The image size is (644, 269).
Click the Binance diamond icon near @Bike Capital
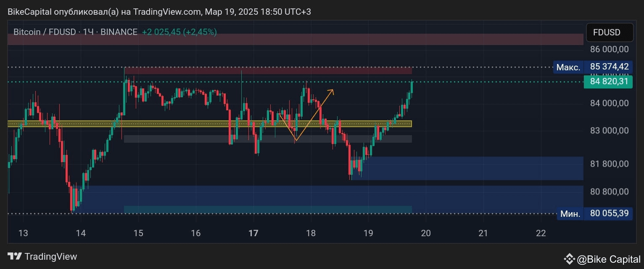(x=570, y=259)
